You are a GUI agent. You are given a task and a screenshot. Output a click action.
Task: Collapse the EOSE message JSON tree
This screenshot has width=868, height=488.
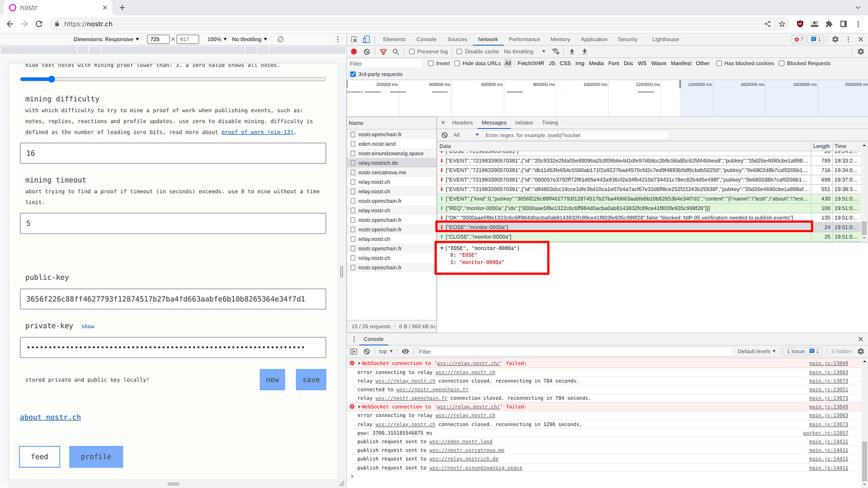(x=442, y=248)
